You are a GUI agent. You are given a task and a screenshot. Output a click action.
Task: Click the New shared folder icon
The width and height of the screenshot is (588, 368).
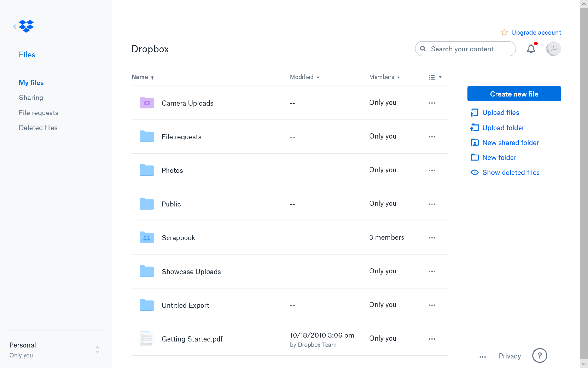(475, 142)
